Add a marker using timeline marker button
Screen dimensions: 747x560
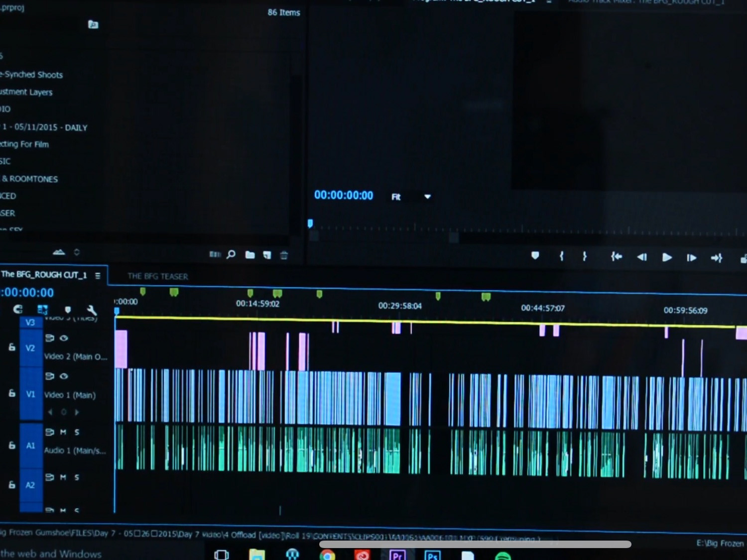point(68,310)
